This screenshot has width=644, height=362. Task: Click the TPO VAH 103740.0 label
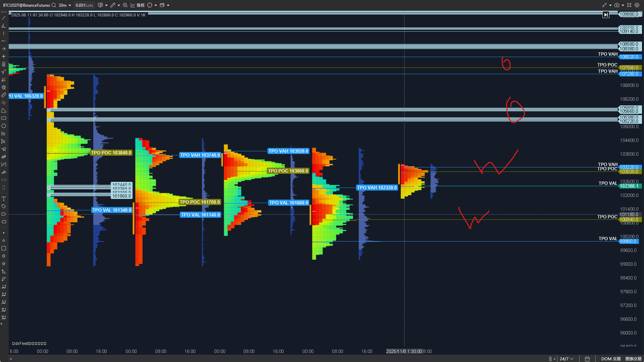tap(200, 155)
